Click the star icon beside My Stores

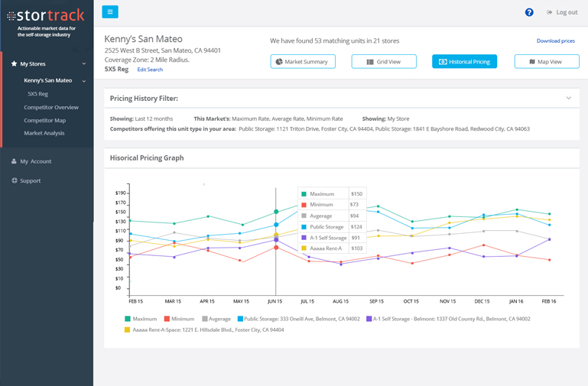(14, 64)
